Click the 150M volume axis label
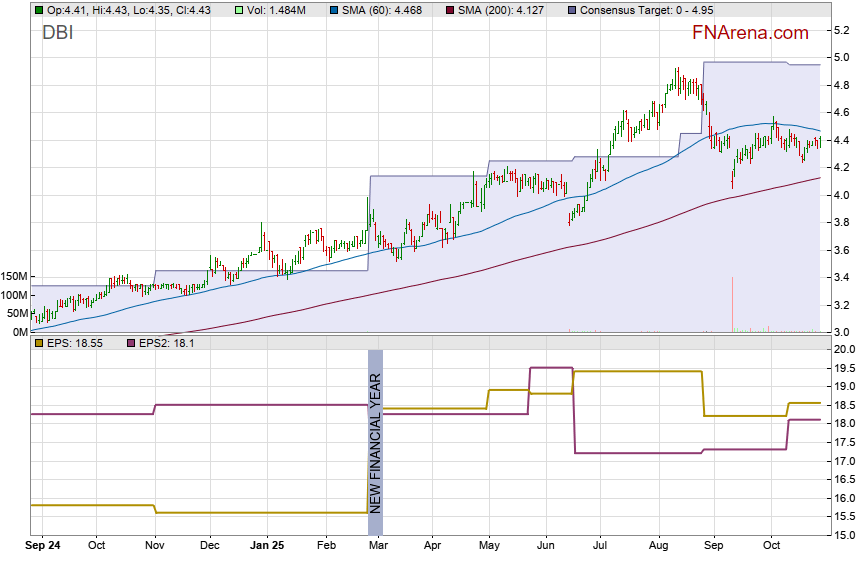This screenshot has width=859, height=566. coord(15,276)
